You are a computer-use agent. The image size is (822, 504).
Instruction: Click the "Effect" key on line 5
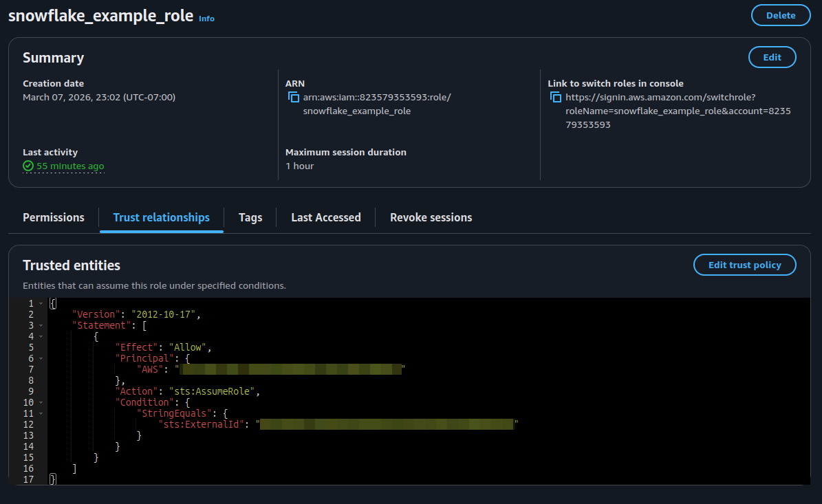click(136, 347)
